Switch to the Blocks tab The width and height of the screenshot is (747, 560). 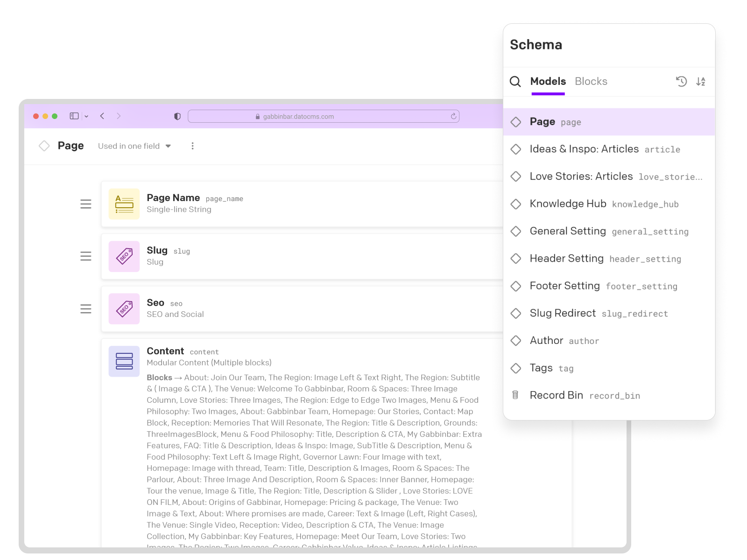pos(591,81)
